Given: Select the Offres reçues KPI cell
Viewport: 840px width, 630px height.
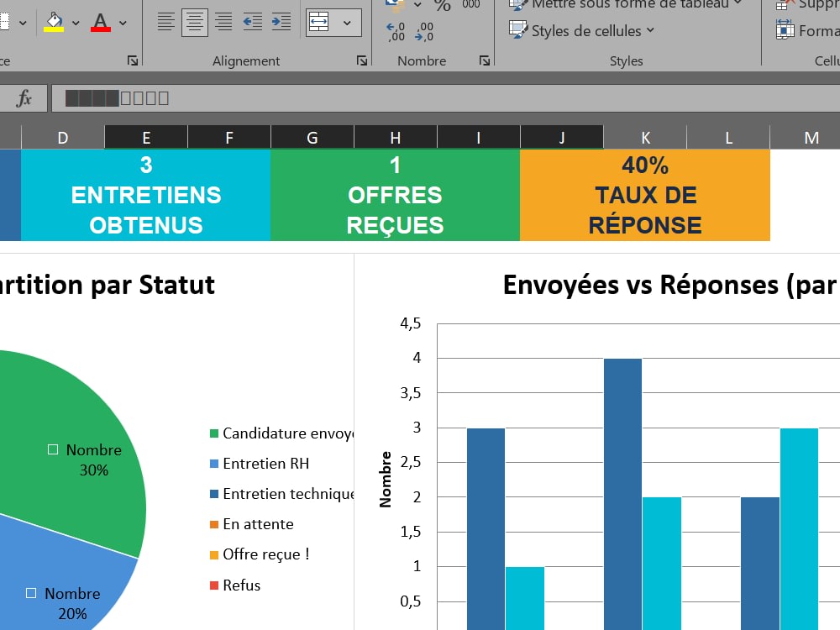Looking at the screenshot, I should pos(396,195).
